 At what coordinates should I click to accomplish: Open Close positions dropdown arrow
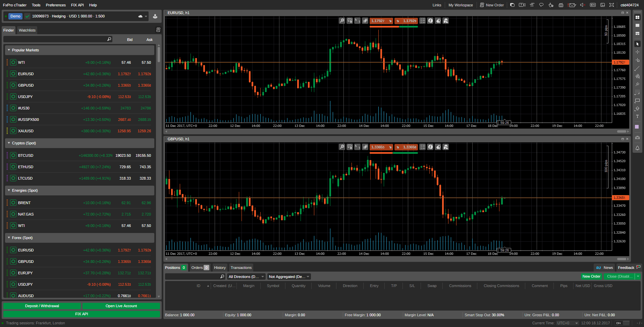pos(638,276)
